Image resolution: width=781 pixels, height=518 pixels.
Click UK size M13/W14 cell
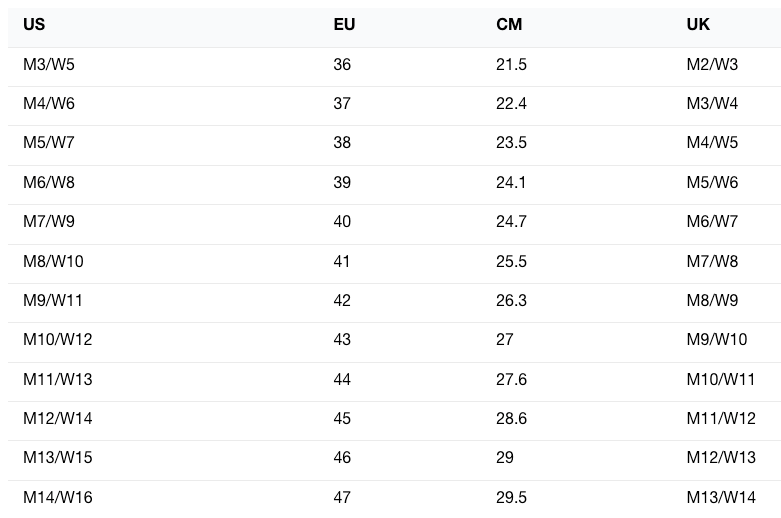(x=721, y=497)
